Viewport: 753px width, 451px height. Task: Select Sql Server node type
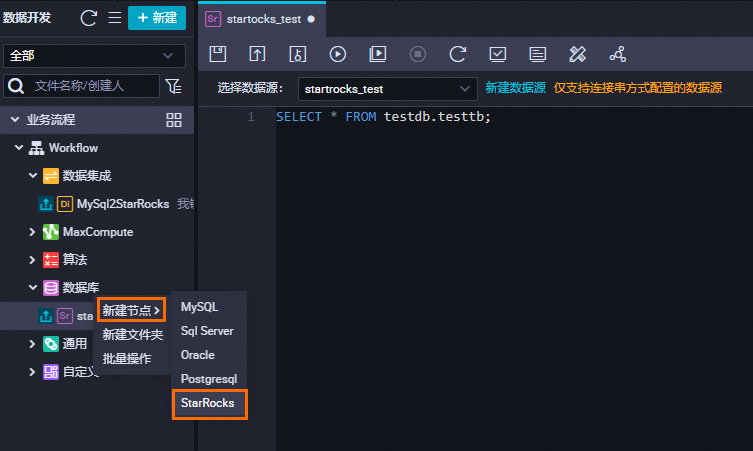tap(209, 330)
